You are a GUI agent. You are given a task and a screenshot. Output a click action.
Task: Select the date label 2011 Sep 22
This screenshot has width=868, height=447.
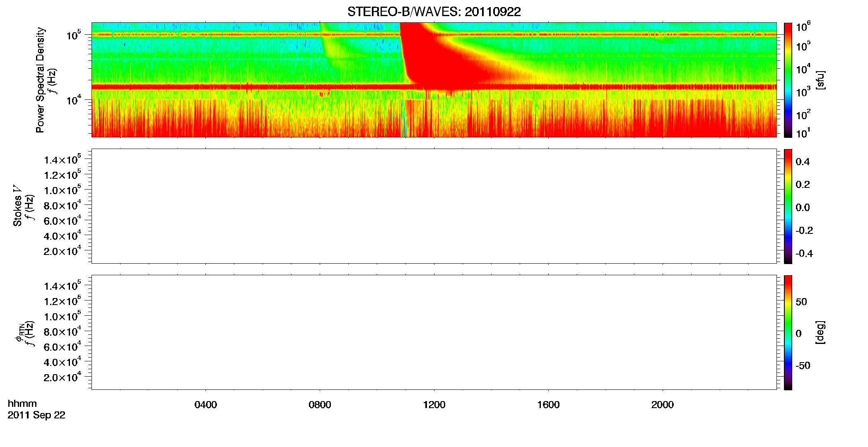click(36, 415)
